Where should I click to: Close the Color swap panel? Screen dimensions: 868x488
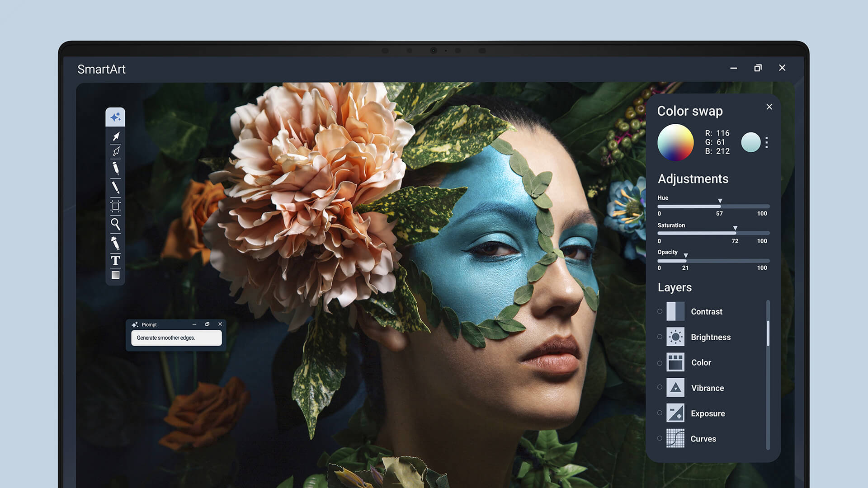coord(769,107)
